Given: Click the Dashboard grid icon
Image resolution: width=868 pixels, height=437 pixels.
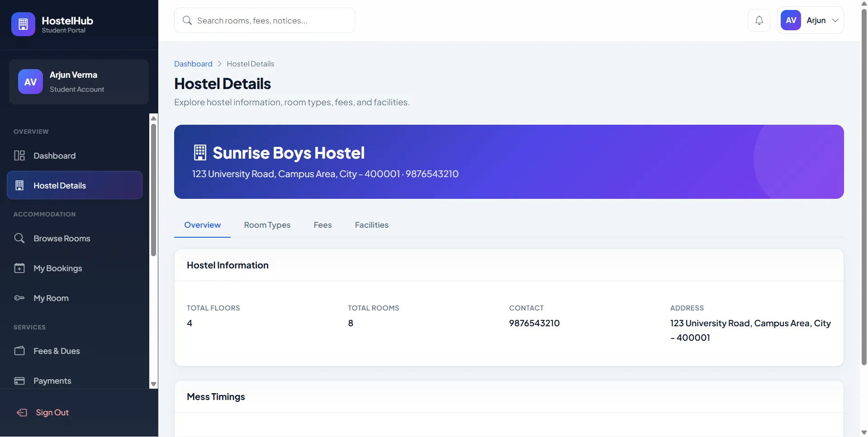Looking at the screenshot, I should [19, 155].
